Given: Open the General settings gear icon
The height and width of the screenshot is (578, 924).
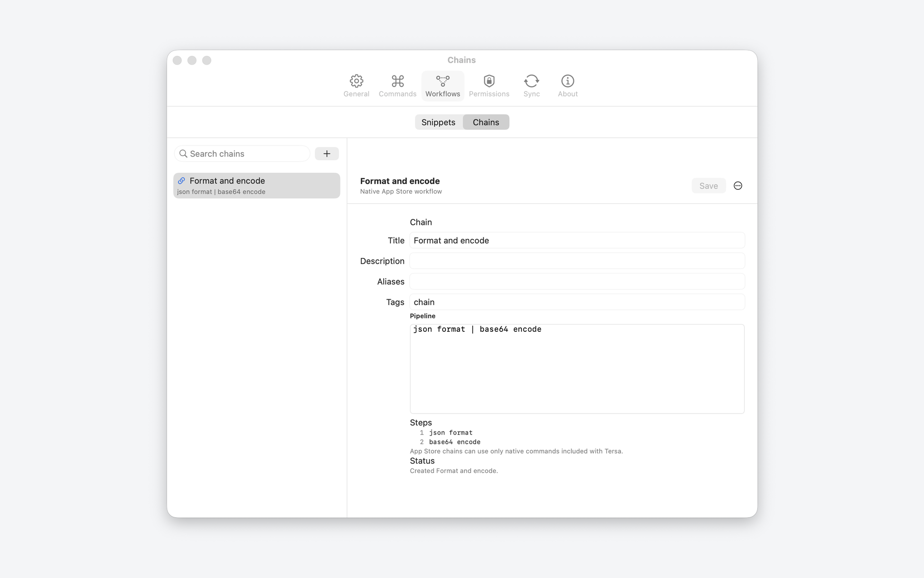Looking at the screenshot, I should coord(356,81).
